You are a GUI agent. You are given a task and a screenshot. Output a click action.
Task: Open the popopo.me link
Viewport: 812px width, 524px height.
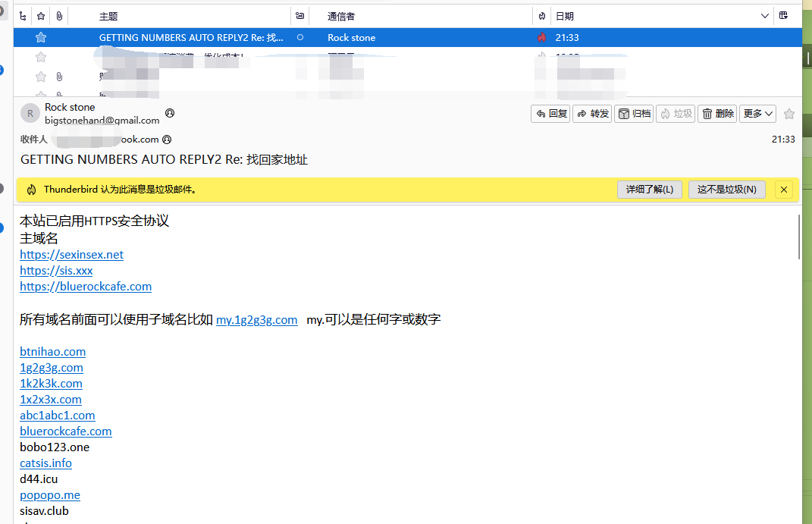point(50,495)
